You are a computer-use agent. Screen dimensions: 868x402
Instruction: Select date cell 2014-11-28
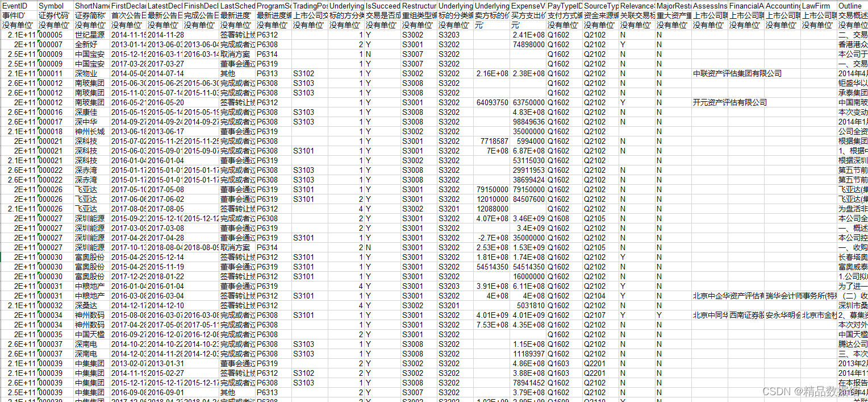tap(164, 35)
